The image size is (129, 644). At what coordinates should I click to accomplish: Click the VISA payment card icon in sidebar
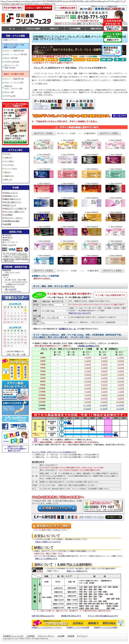point(12,249)
